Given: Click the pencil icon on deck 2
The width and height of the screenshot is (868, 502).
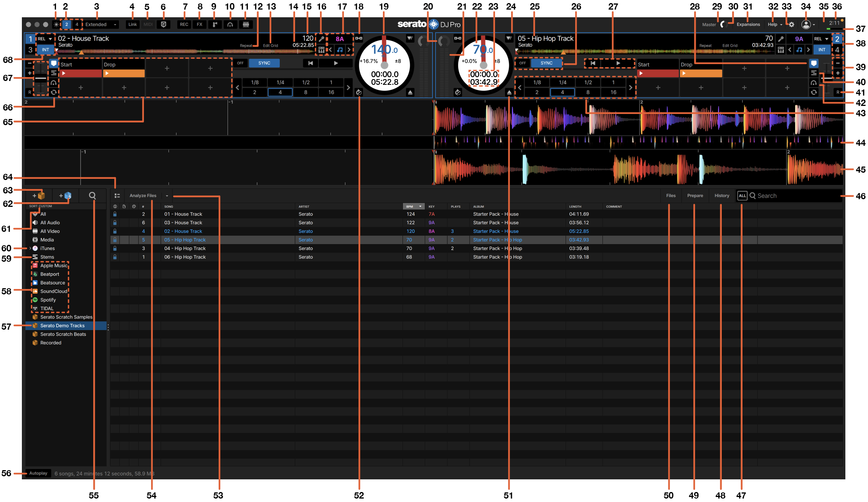Looking at the screenshot, I should [781, 39].
